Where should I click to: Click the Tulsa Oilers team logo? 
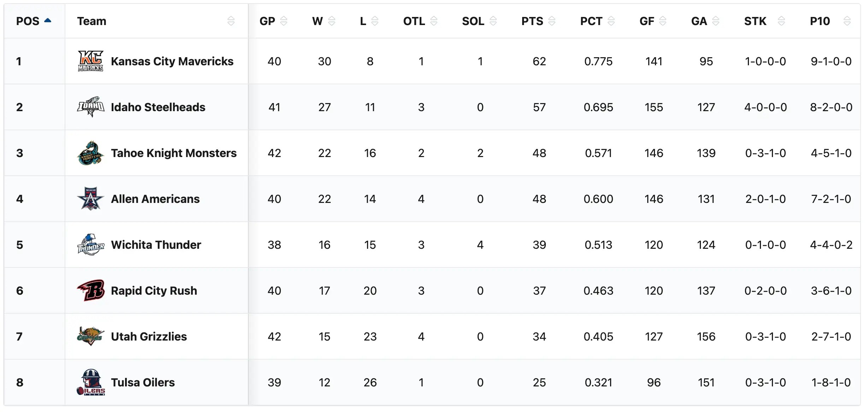click(x=90, y=382)
